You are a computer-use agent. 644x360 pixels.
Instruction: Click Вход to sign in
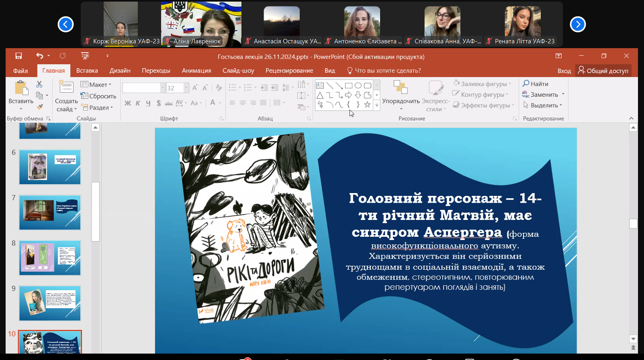(x=564, y=71)
